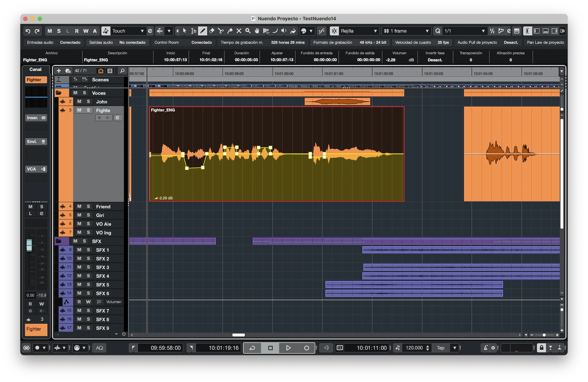Solo the SFX 3 track
588x382 pixels.
click(x=88, y=267)
